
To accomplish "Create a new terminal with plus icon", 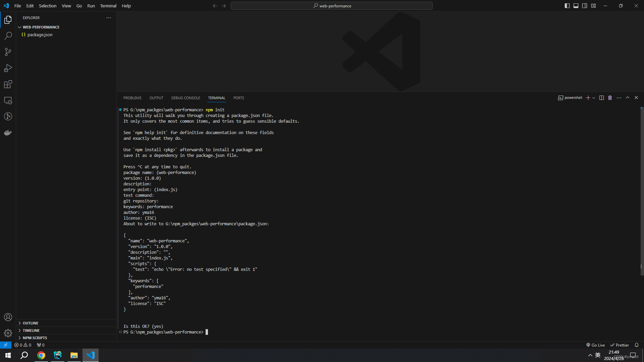I will point(588,98).
